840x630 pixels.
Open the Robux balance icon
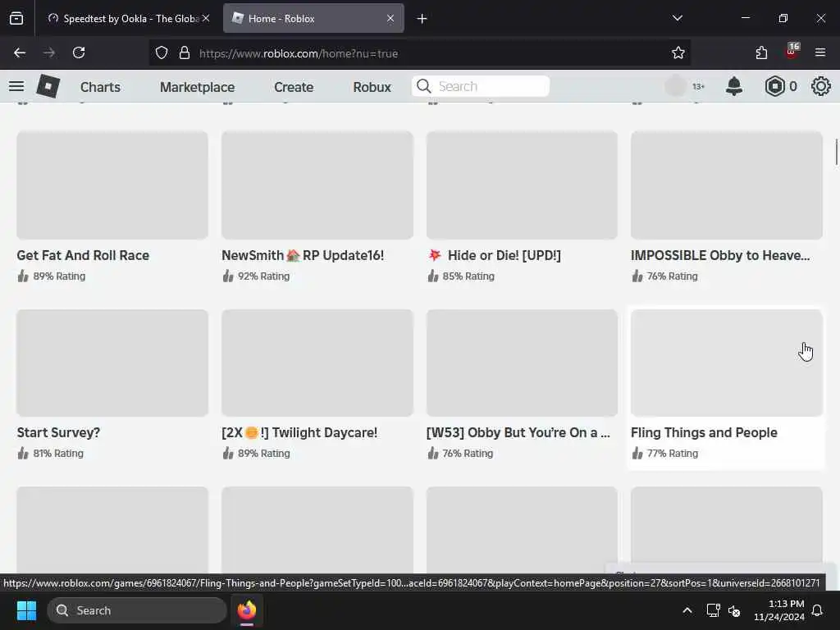click(x=774, y=86)
